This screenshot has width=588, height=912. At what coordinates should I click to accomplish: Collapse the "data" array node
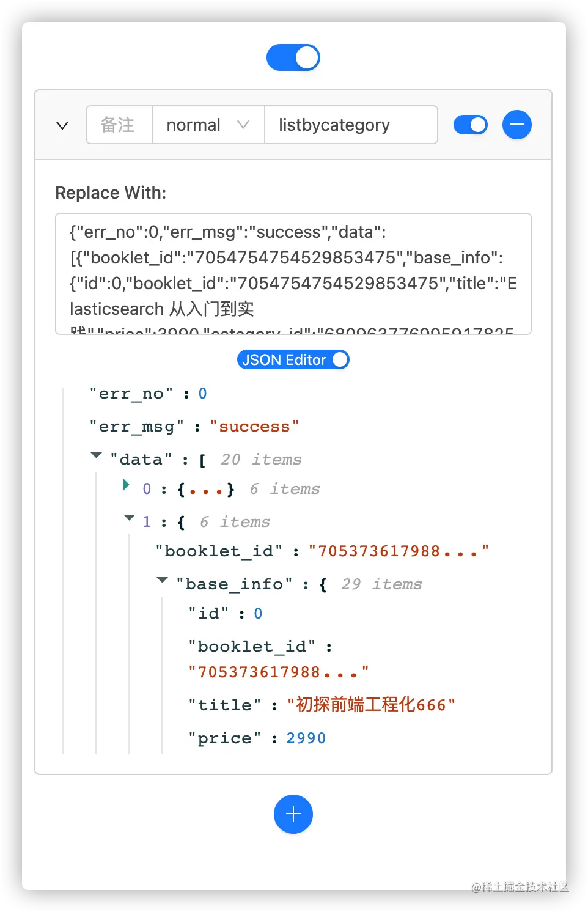pyautogui.click(x=96, y=455)
